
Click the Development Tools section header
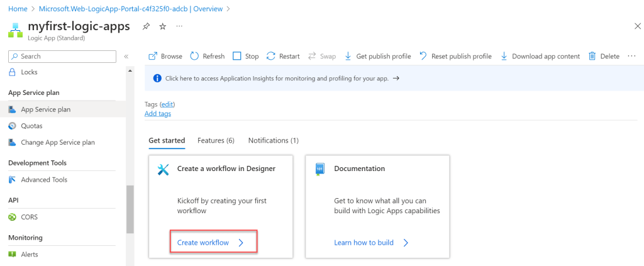tap(37, 163)
